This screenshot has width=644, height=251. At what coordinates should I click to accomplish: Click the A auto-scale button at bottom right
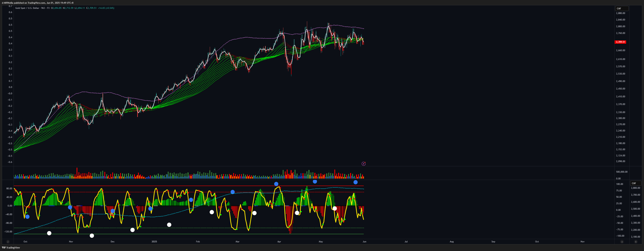pos(622,242)
